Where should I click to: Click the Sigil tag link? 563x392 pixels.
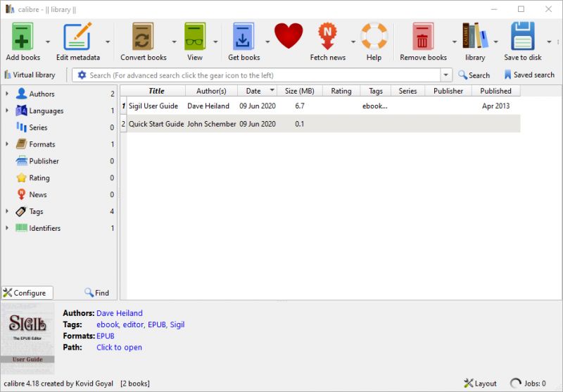click(177, 324)
